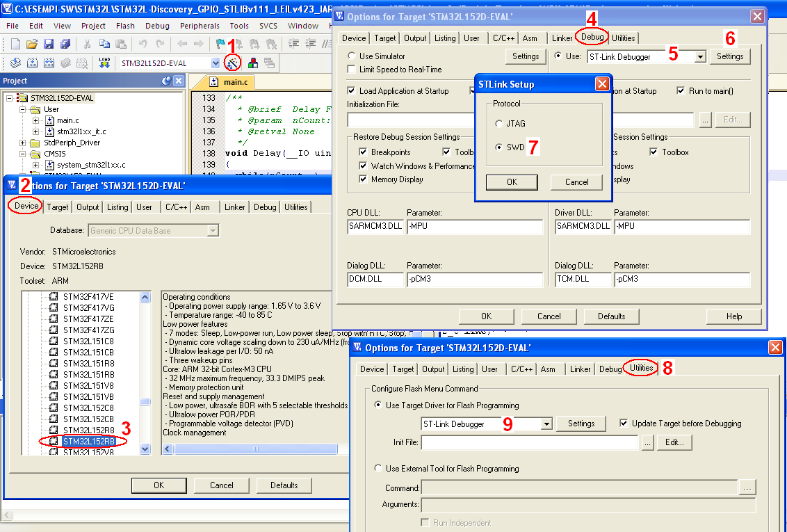787x532 pixels.
Task: Insert a bookmark with the blue flag icon
Action: click(x=220, y=44)
